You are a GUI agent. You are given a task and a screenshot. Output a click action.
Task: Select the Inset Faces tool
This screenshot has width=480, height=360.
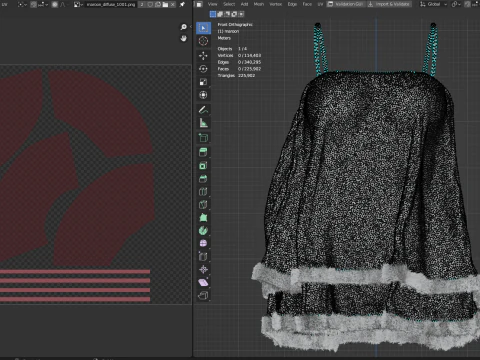[203, 166]
